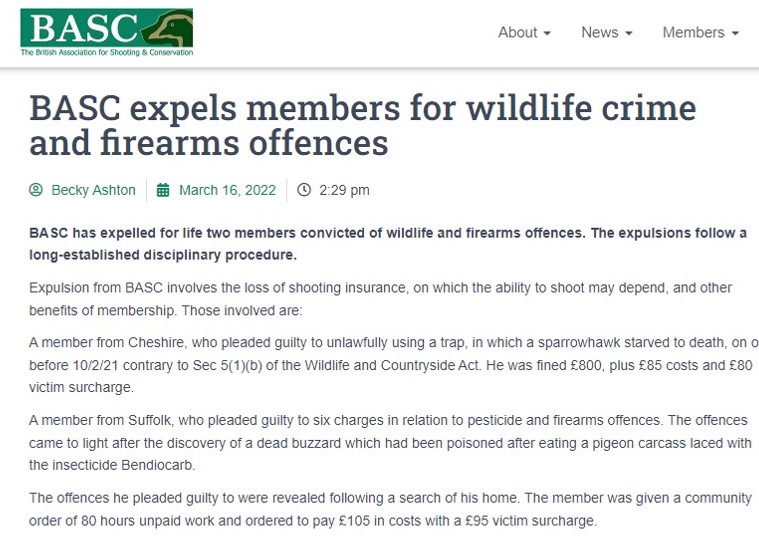Click the British Association tagline under the logo
Image resolution: width=759 pixels, height=556 pixels.
(x=106, y=52)
